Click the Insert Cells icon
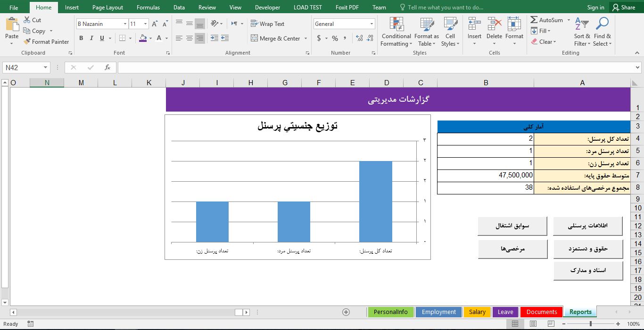This screenshot has height=330, width=644. 474,28
